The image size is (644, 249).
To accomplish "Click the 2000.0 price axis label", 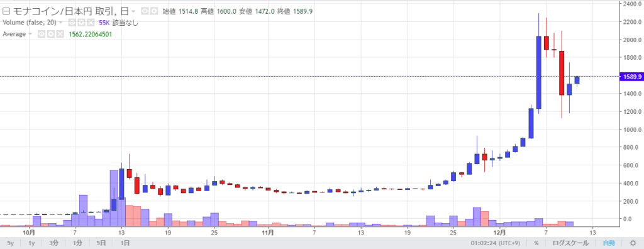I will coord(633,40).
